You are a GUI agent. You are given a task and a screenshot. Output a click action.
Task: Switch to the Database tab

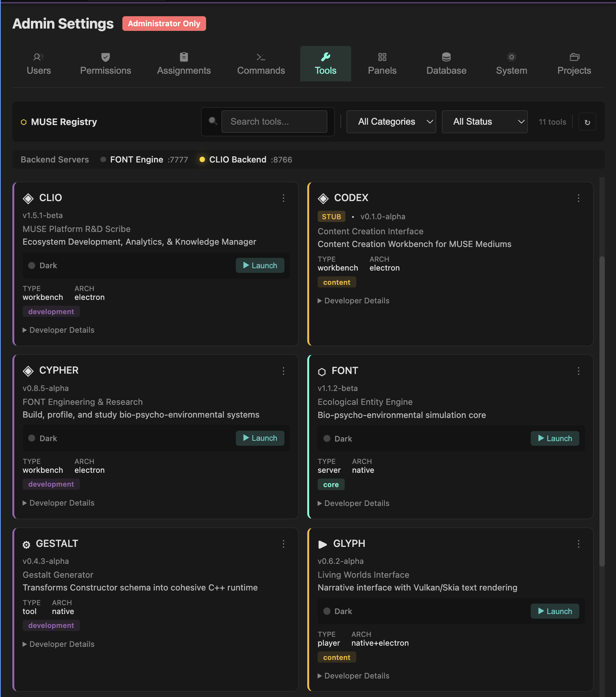point(446,64)
